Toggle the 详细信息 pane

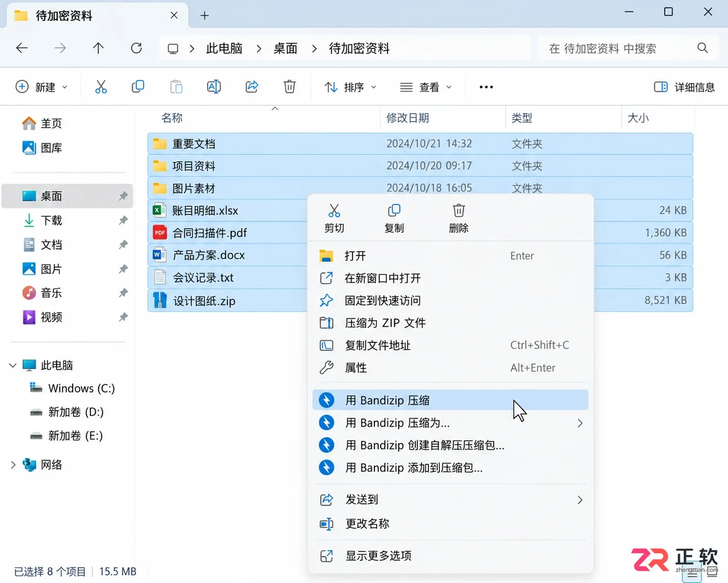[684, 87]
